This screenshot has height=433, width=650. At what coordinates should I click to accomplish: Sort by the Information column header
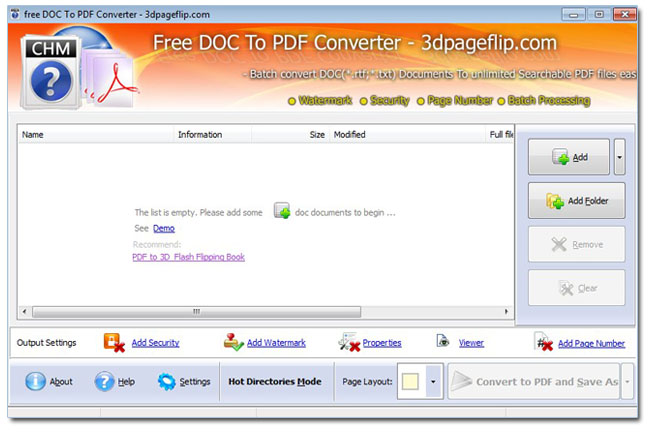click(x=212, y=135)
